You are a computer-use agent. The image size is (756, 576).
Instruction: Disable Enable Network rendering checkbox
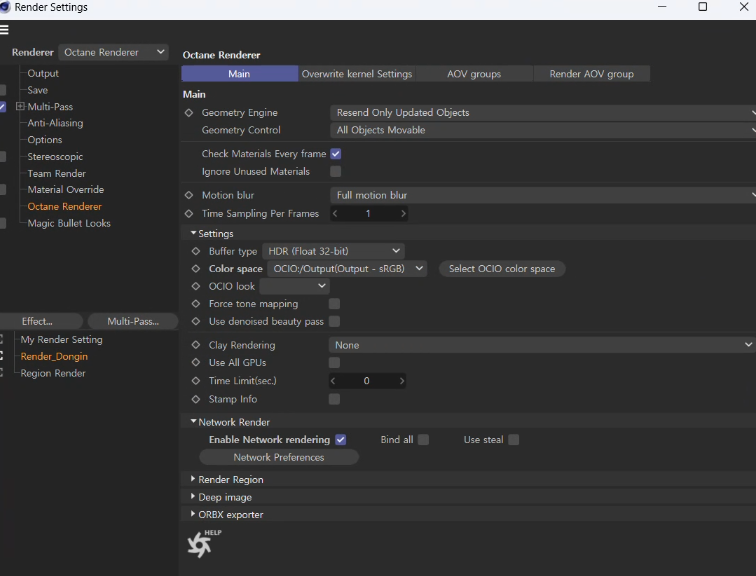[340, 440]
